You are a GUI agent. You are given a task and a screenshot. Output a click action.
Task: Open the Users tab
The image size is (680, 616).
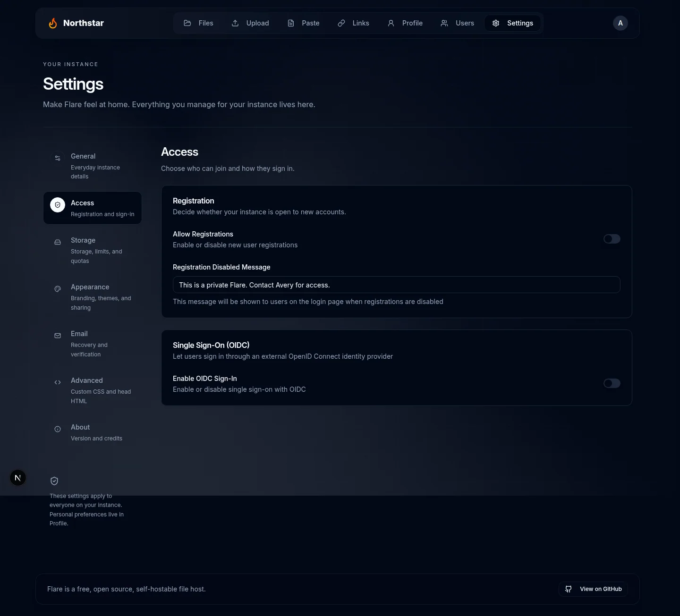(x=458, y=23)
